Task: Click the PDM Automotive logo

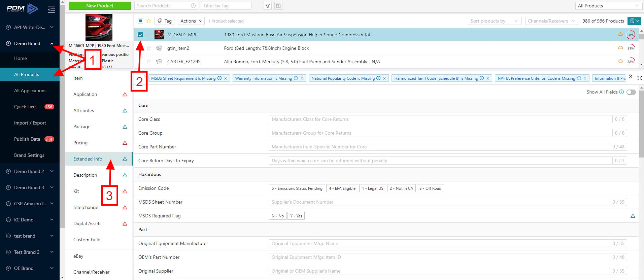Action: pyautogui.click(x=22, y=8)
